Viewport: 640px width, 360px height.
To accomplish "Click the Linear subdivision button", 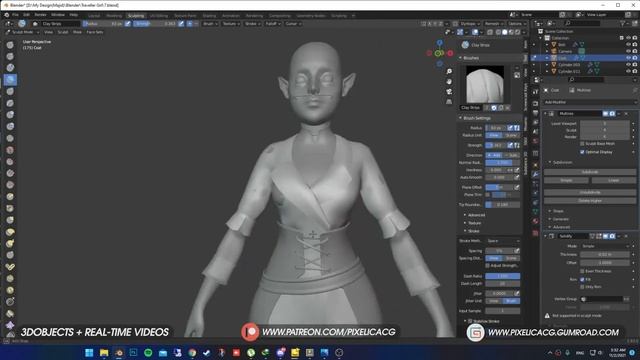I will (613, 180).
